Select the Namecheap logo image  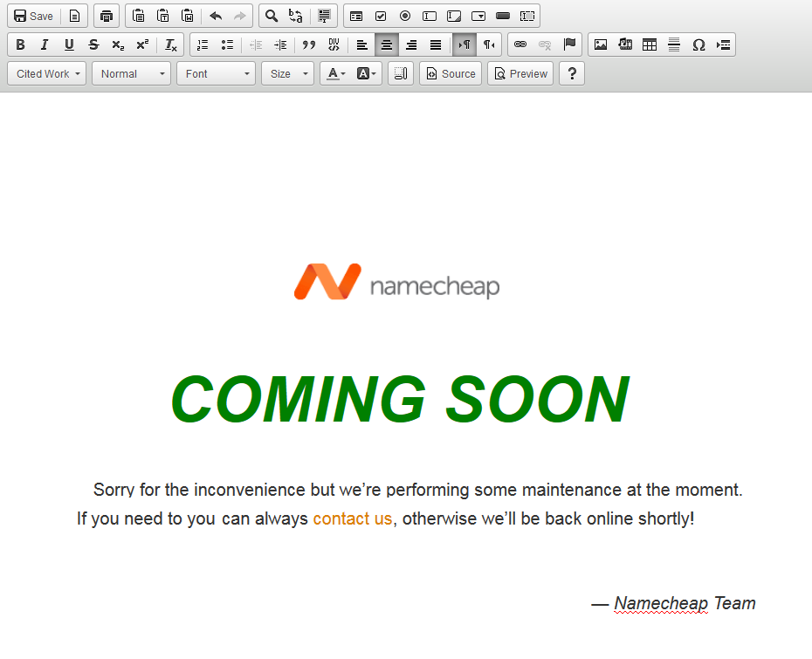(x=396, y=282)
